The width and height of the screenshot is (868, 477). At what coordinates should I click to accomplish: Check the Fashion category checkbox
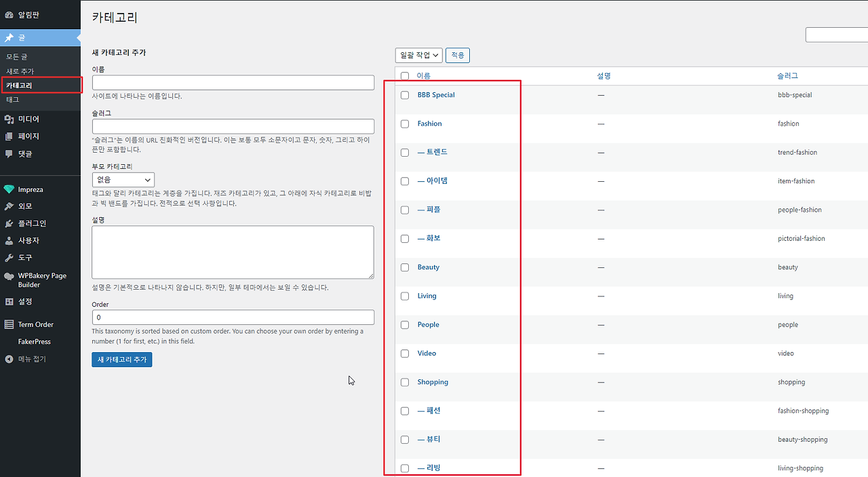tap(405, 124)
